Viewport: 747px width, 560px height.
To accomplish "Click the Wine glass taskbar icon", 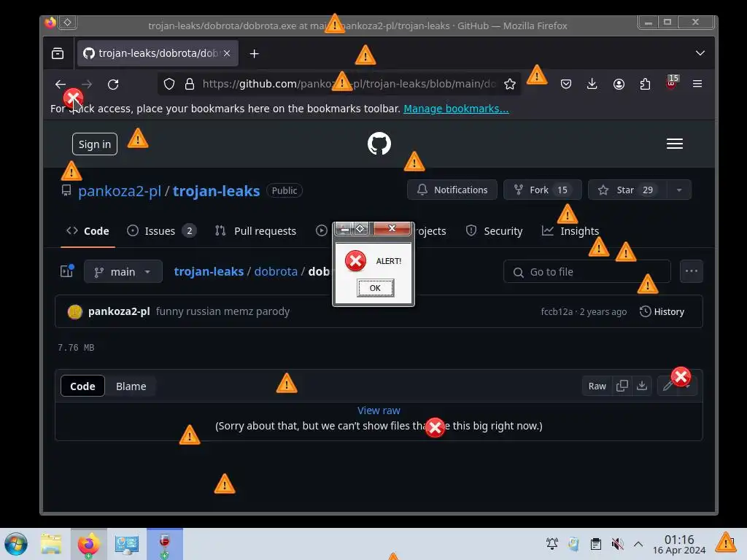I will point(164,544).
